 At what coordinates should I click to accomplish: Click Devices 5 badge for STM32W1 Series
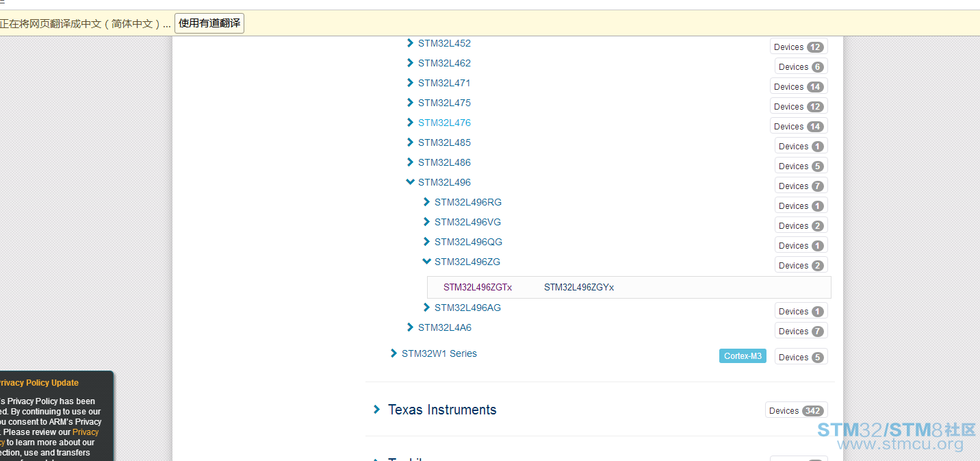pos(801,357)
